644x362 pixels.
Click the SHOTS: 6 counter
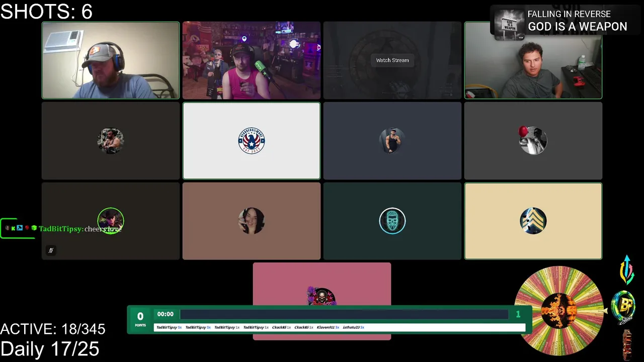[46, 11]
